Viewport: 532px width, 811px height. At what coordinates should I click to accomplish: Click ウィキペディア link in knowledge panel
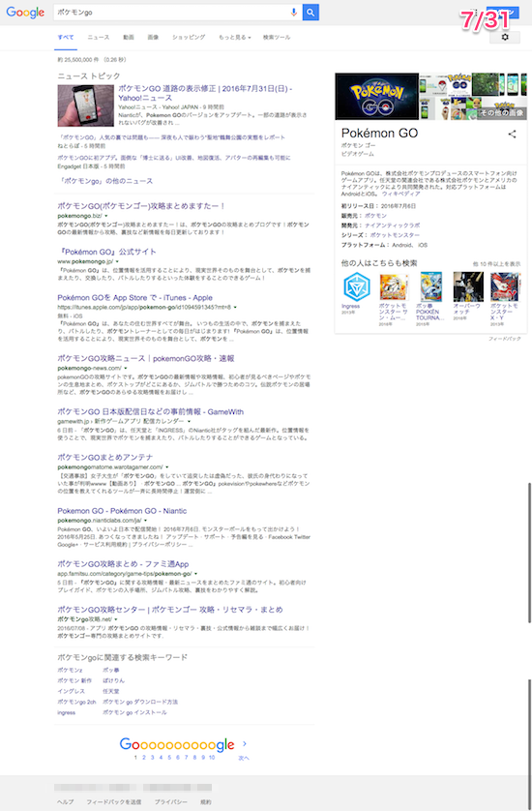tap(400, 194)
